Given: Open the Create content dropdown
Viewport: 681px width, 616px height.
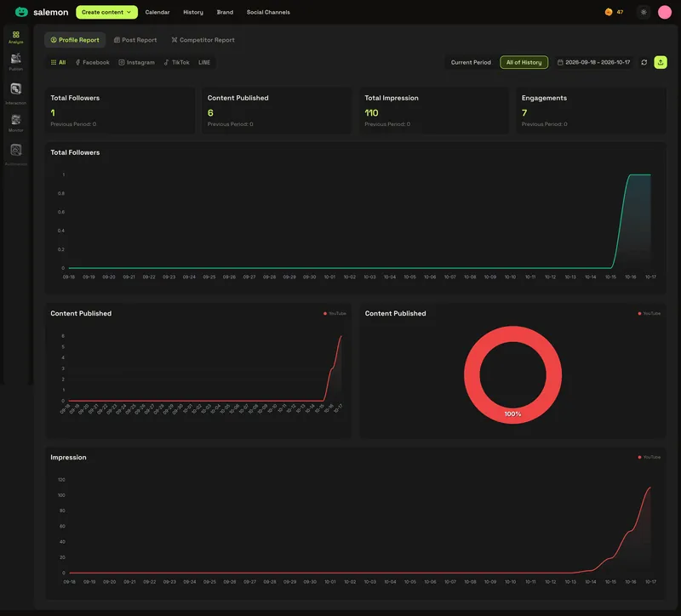Looking at the screenshot, I should 106,12.
